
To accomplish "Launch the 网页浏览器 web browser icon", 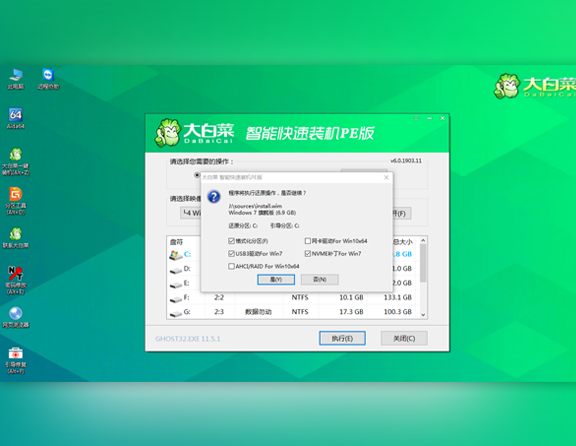I will click(x=16, y=317).
